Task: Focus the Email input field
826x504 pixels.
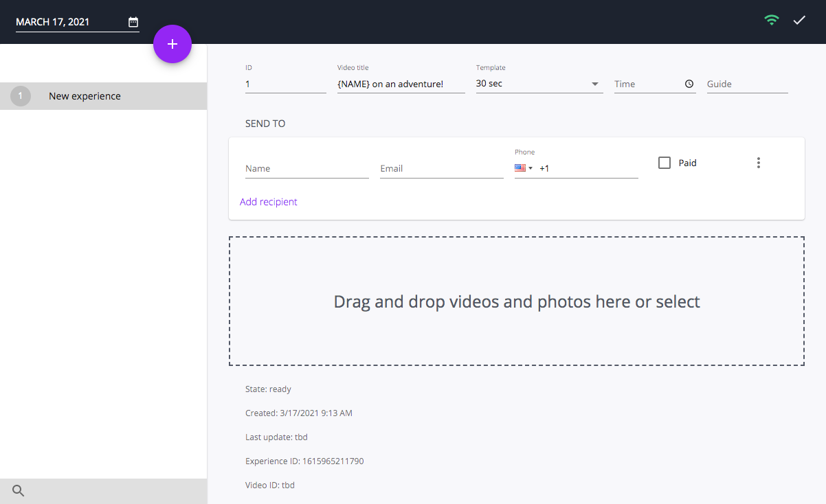Action: [441, 168]
